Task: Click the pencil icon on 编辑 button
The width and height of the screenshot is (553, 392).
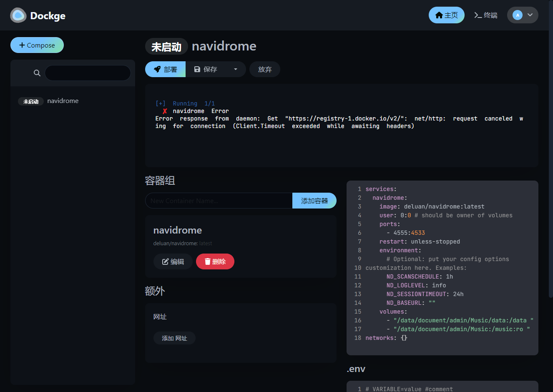Action: (x=165, y=261)
